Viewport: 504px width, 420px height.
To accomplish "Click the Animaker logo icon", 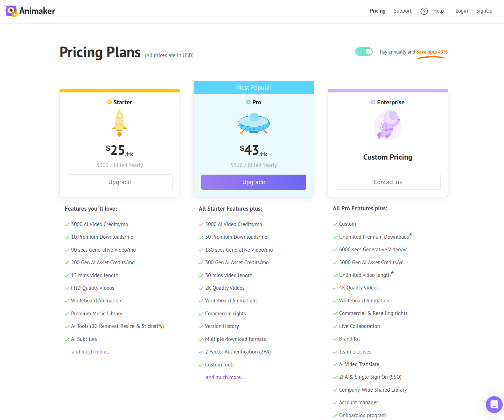I will [x=11, y=11].
